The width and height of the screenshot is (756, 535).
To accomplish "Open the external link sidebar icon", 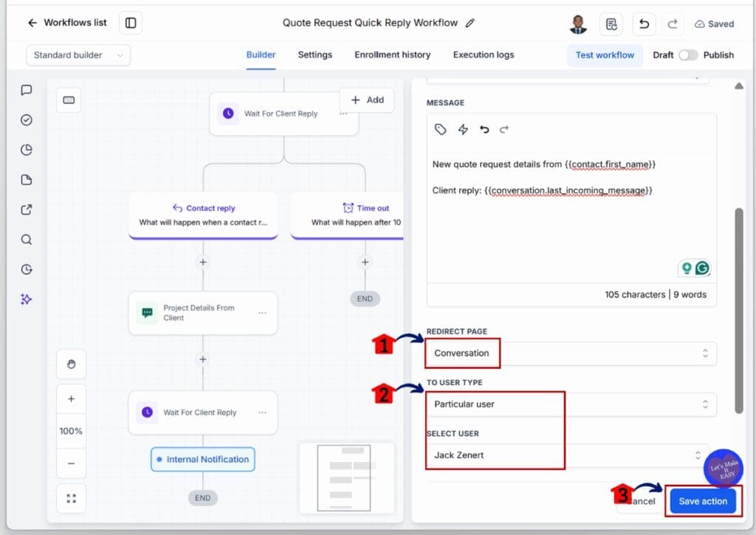I will point(27,210).
